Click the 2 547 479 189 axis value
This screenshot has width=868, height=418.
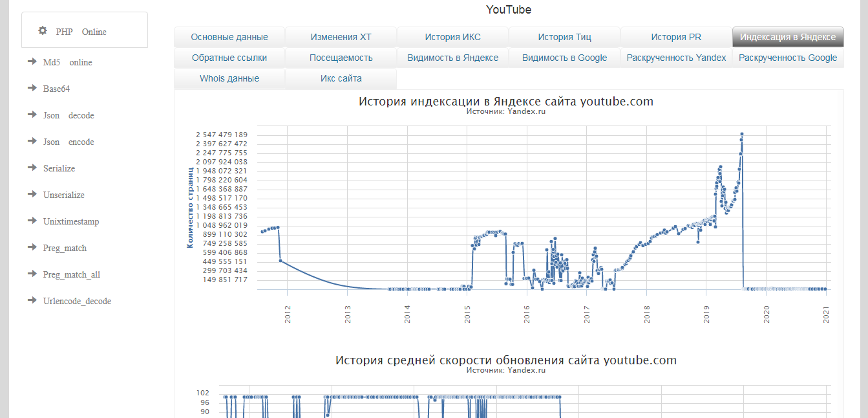coord(222,135)
